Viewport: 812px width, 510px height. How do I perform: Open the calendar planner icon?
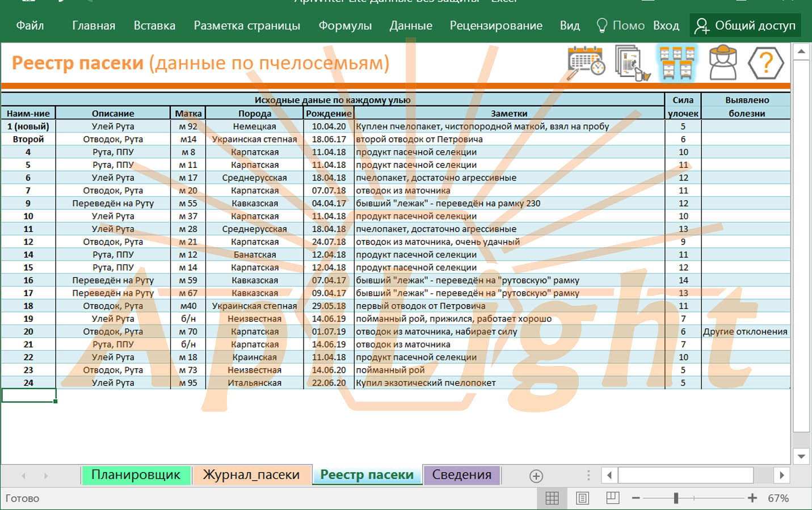[x=586, y=62]
